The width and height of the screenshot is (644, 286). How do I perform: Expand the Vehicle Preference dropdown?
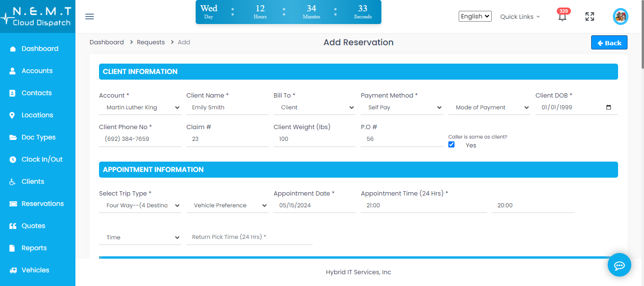(227, 205)
